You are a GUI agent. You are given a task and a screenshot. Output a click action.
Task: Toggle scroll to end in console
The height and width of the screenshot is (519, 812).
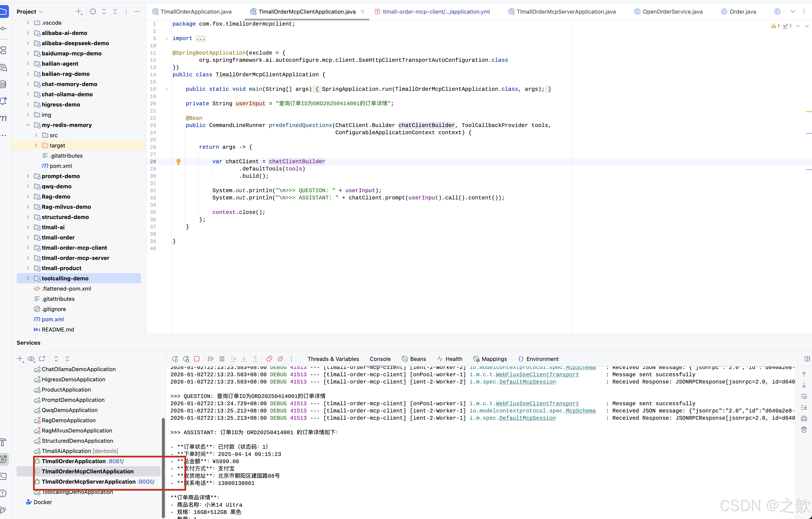pos(804,407)
